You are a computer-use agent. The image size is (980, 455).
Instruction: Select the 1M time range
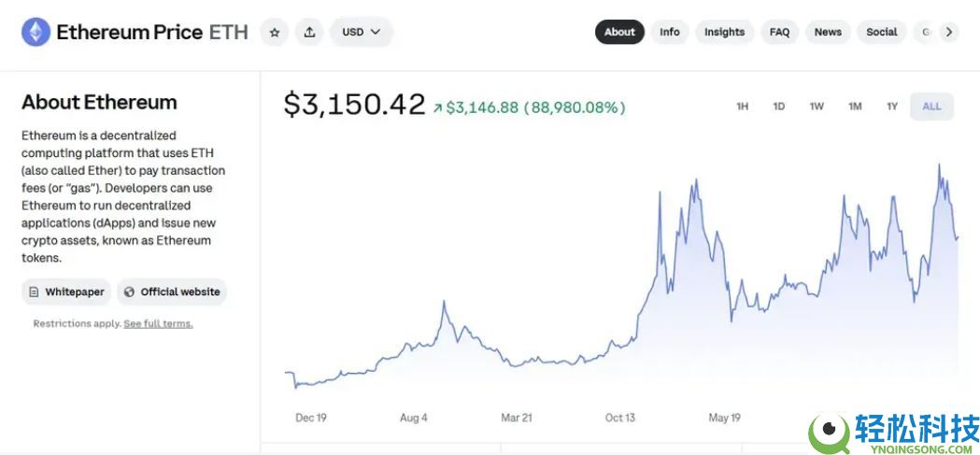[855, 107]
